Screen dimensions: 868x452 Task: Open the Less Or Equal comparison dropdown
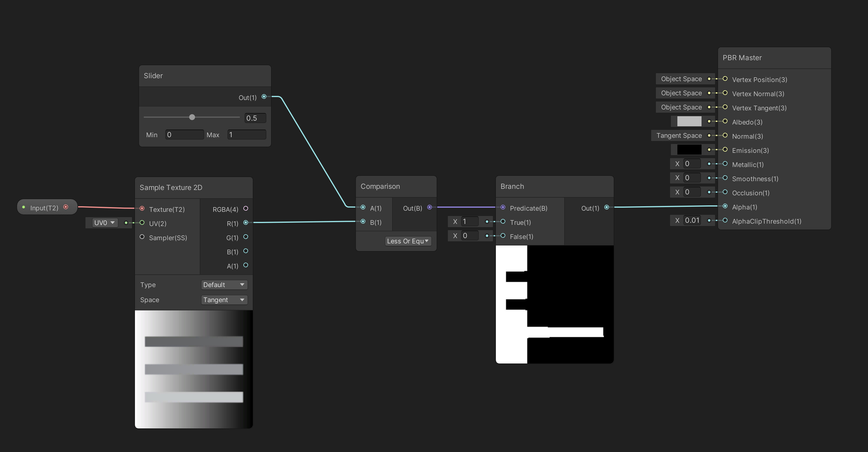[408, 241]
